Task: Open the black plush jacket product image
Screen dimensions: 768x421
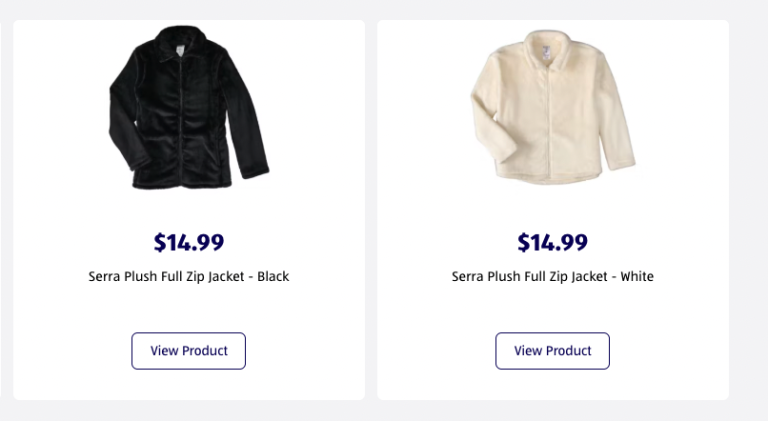Action: pyautogui.click(x=189, y=108)
